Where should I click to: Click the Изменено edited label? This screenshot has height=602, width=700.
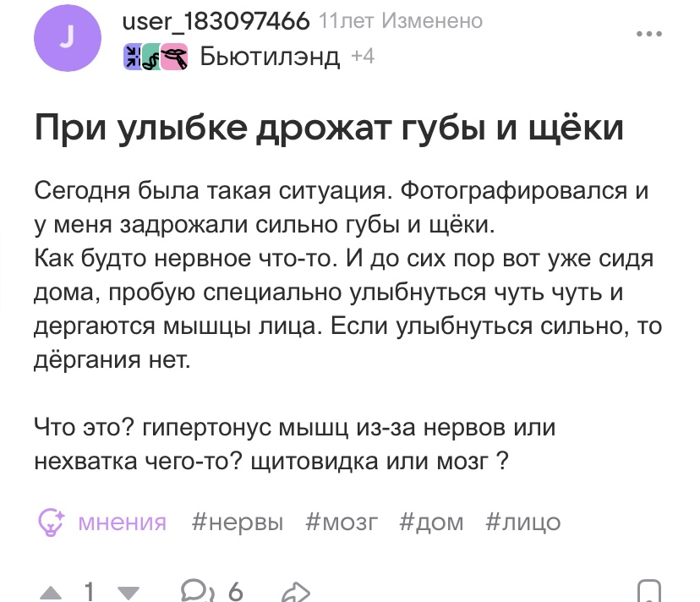pos(432,21)
